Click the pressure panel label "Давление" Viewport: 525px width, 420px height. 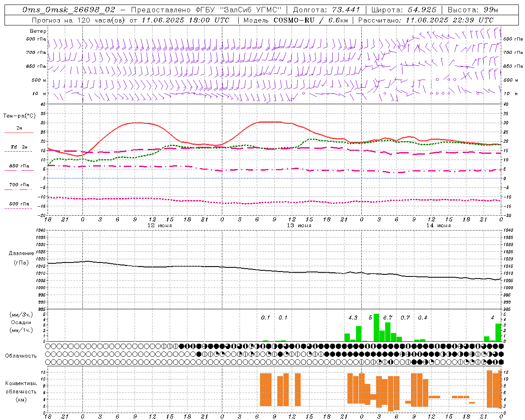tap(21, 253)
